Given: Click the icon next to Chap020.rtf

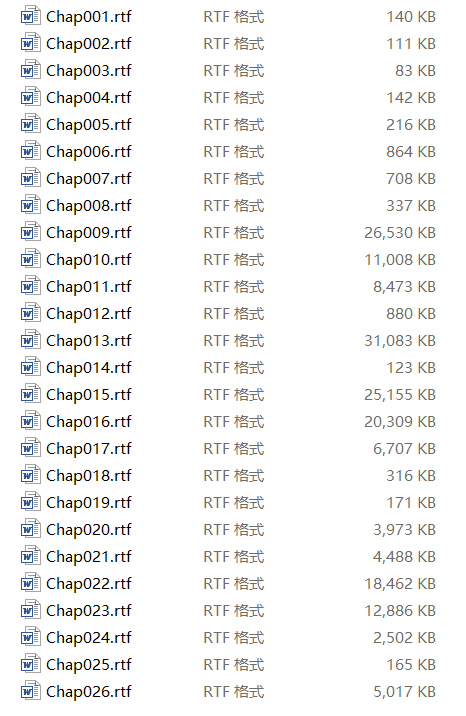Looking at the screenshot, I should click(x=31, y=529).
